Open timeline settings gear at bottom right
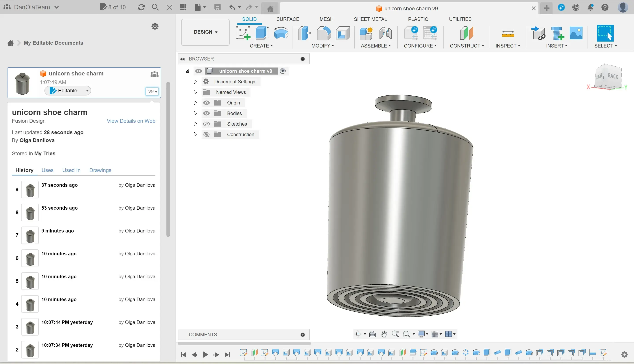Viewport: 634px width, 364px height. 624,354
